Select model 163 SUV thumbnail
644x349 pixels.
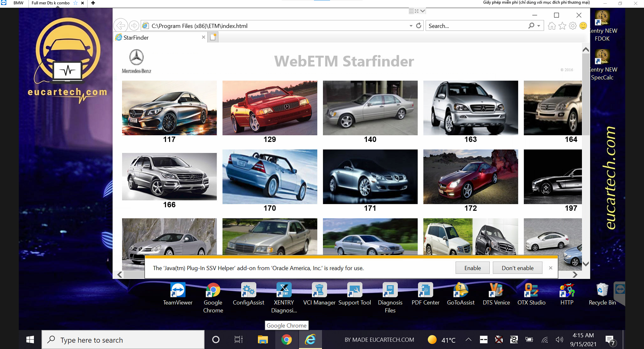[x=471, y=108]
